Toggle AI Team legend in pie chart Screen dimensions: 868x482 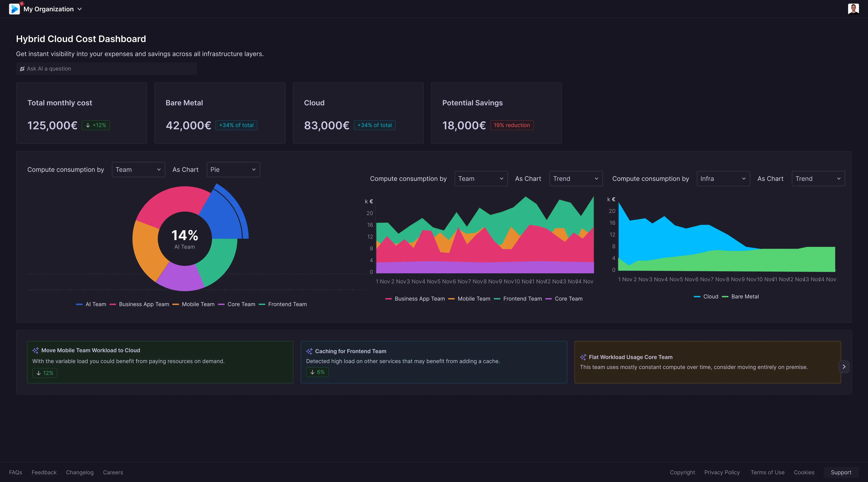pyautogui.click(x=91, y=304)
